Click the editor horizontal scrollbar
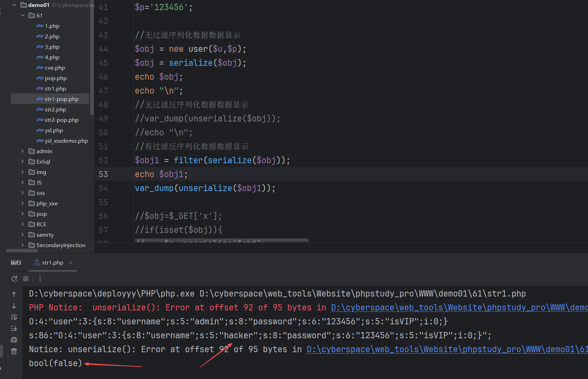 pos(221,240)
